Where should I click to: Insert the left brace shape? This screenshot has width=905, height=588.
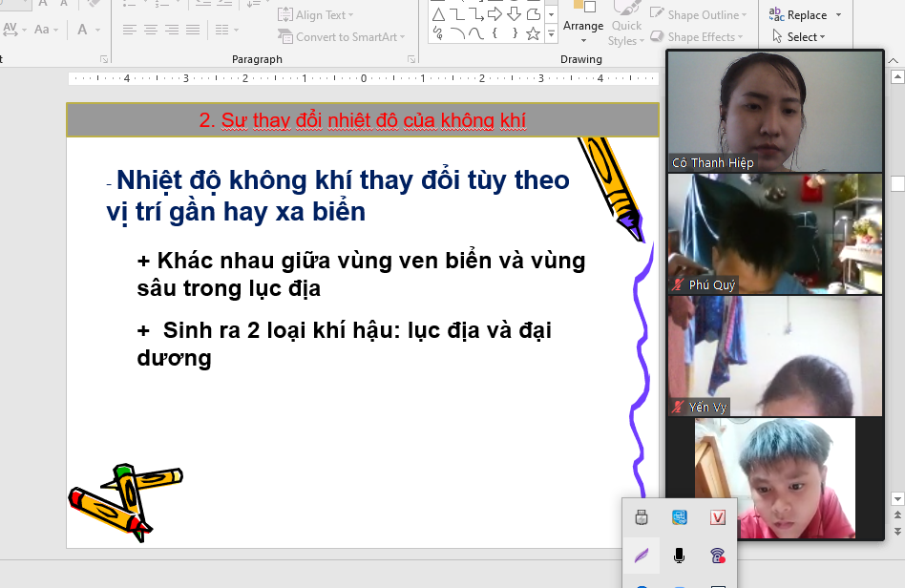pyautogui.click(x=495, y=33)
